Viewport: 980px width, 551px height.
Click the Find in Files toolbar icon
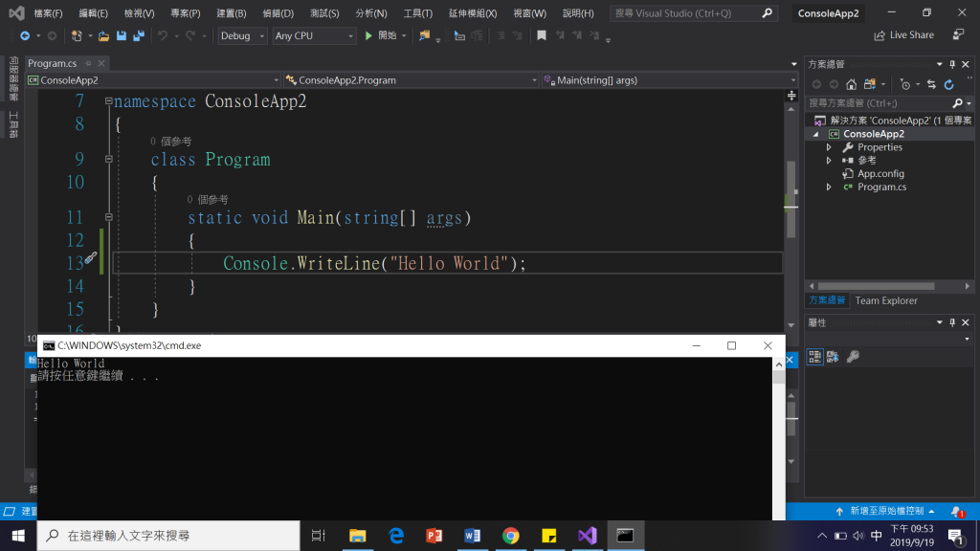424,35
